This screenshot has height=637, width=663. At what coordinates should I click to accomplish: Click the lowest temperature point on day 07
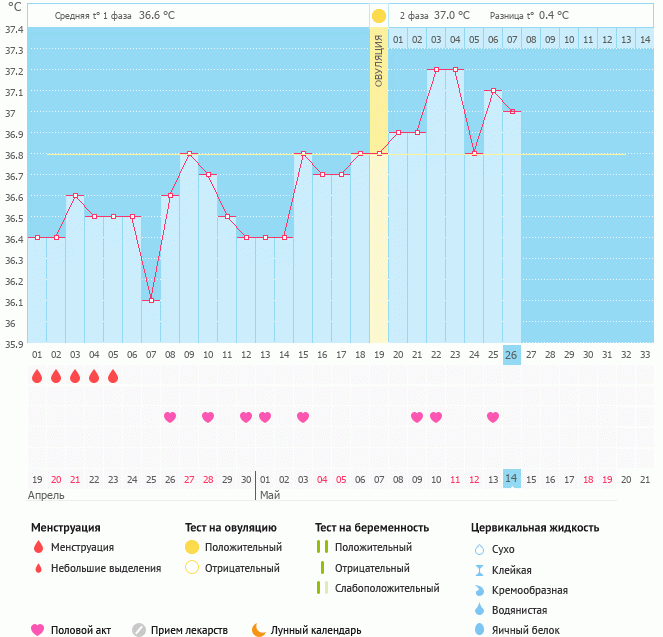coord(151,300)
